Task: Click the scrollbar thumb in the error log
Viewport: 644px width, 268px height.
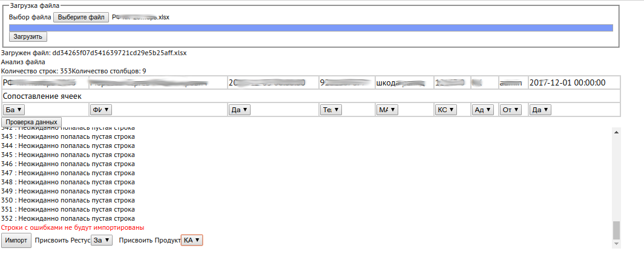Action: [616, 230]
